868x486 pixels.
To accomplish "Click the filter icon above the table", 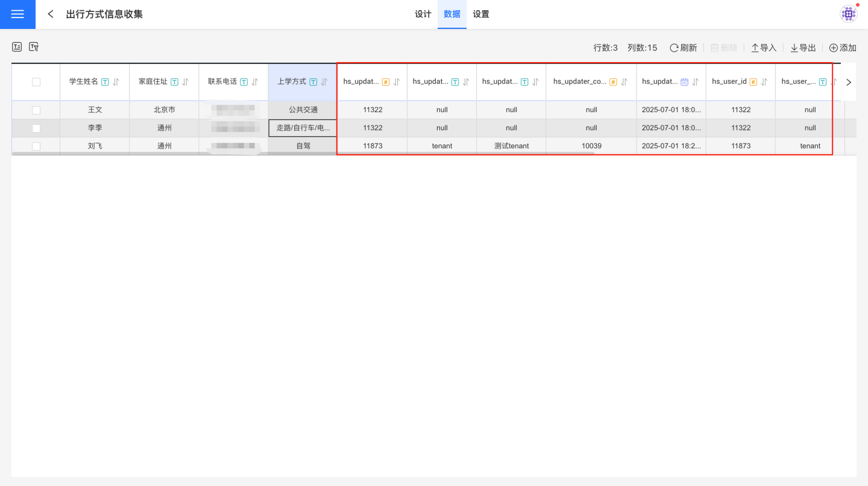I will (34, 47).
